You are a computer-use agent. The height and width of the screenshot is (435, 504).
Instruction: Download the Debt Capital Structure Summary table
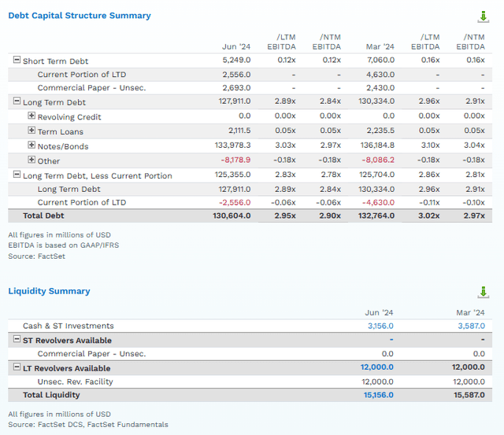483,17
